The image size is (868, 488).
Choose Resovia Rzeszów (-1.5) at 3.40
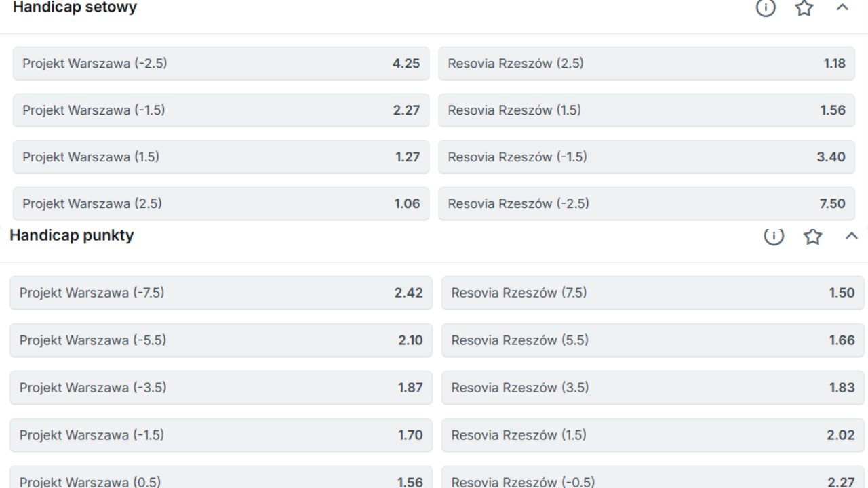(646, 157)
